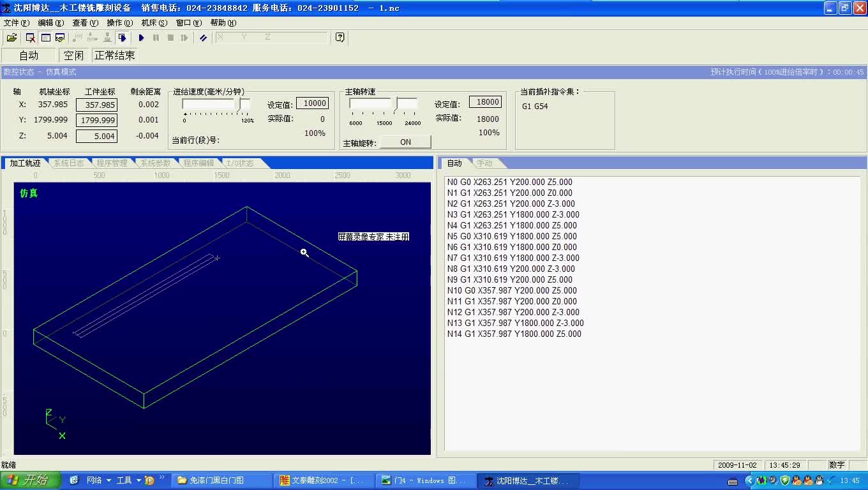Pause the running program via pause icon
868x490 pixels.
[156, 38]
